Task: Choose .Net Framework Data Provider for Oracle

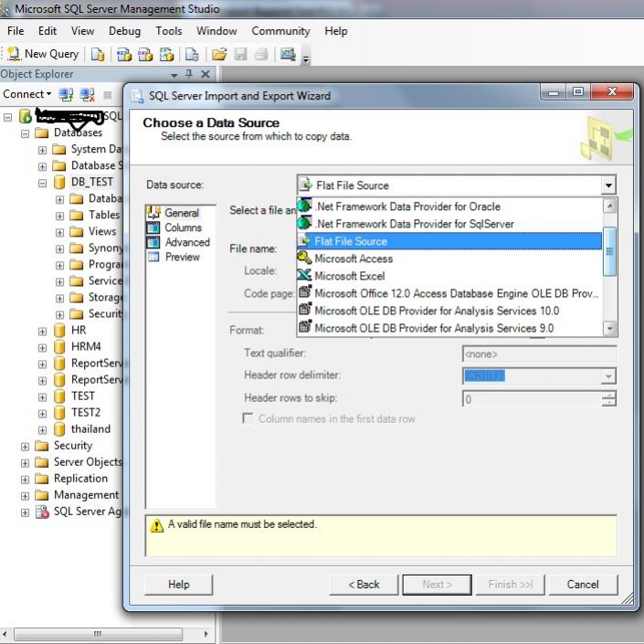Action: (449, 206)
